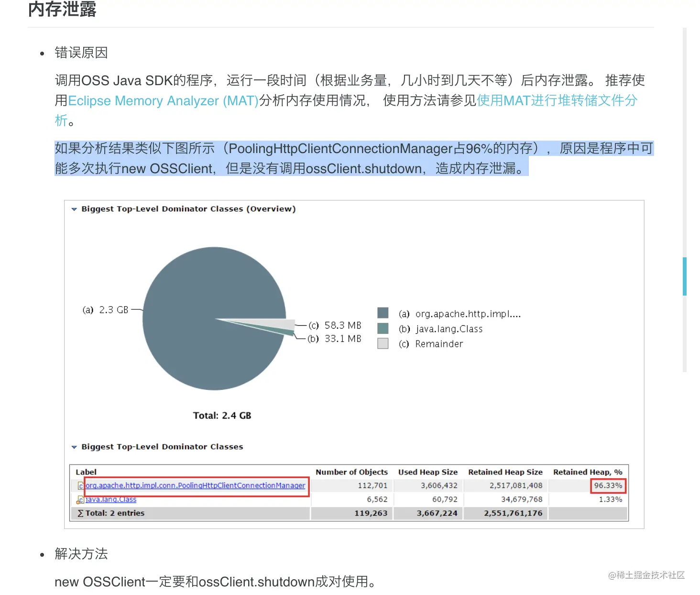Image resolution: width=700 pixels, height=595 pixels.
Task: Click the 112,701 objects cell
Action: pyautogui.click(x=372, y=485)
